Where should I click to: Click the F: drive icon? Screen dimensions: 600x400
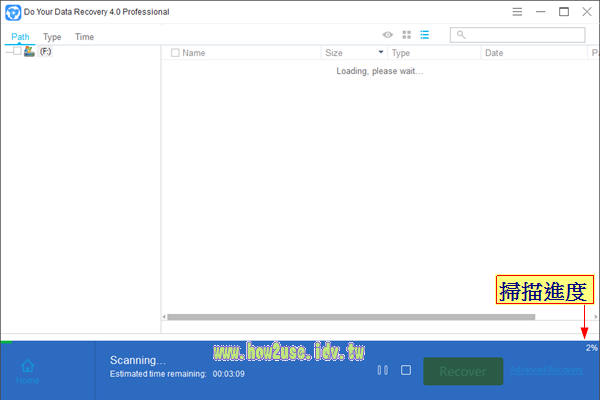pyautogui.click(x=30, y=51)
